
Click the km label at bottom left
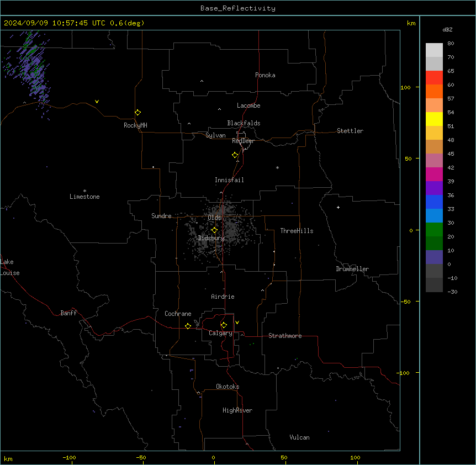(8, 458)
